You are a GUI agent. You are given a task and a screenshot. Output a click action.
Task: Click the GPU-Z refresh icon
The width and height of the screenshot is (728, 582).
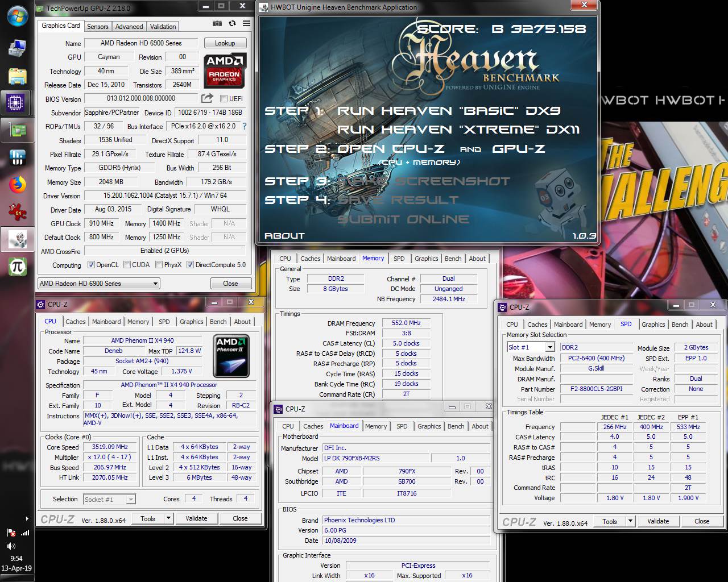point(232,24)
